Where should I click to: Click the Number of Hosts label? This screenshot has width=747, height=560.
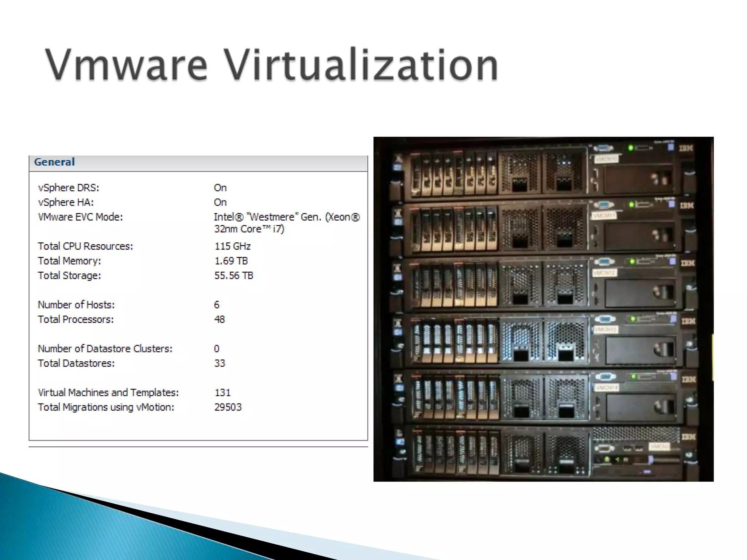76,305
